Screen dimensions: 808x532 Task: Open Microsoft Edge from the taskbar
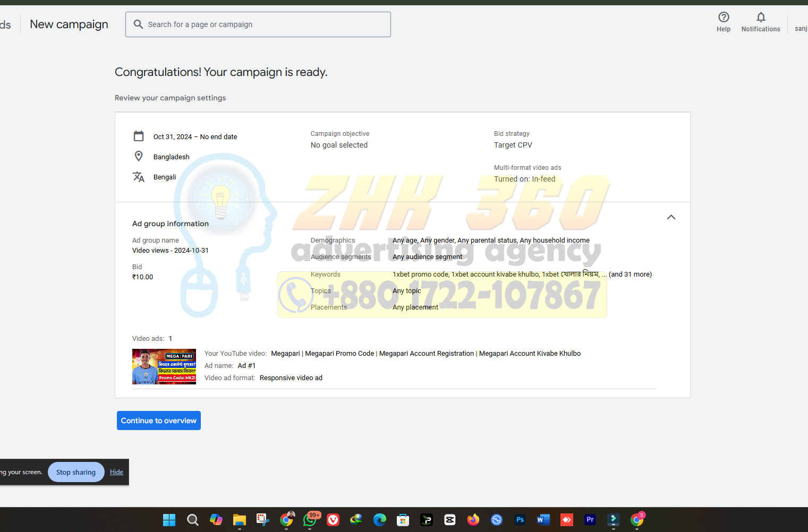click(x=380, y=520)
